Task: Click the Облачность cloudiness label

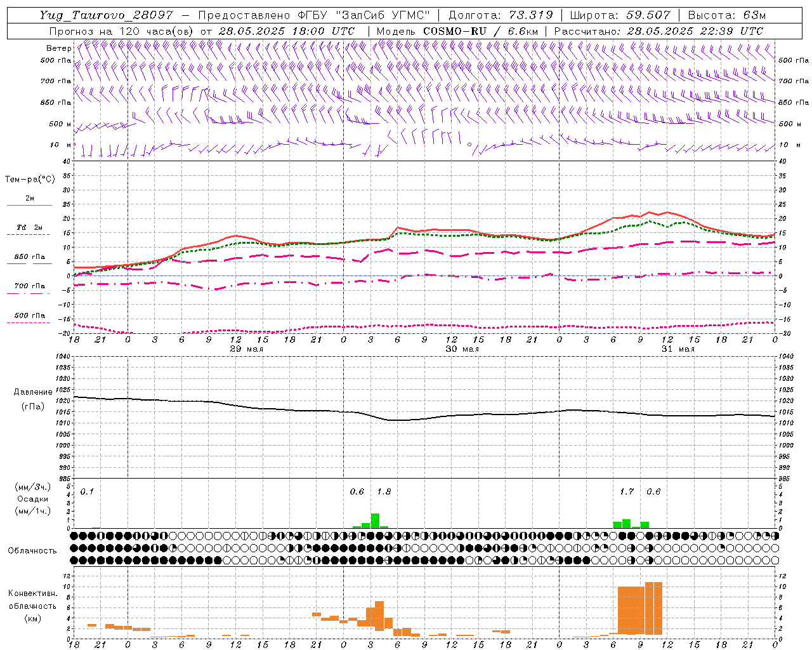Action: (x=32, y=551)
